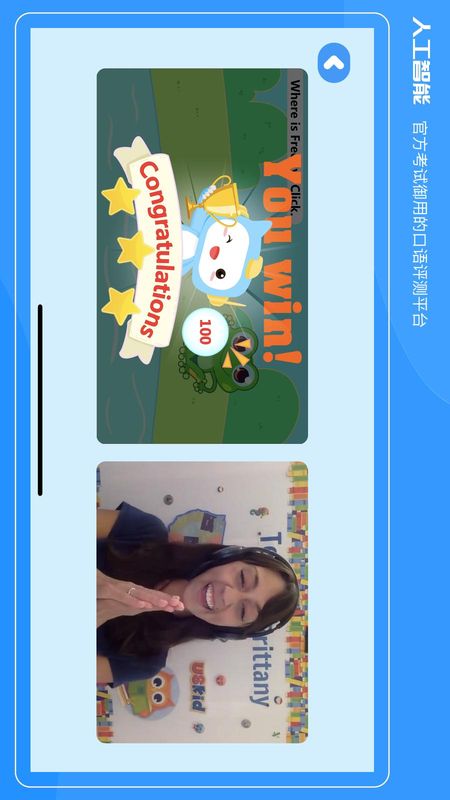Image resolution: width=450 pixels, height=800 pixels.
Task: Tap the last gold star
Action: tap(121, 306)
